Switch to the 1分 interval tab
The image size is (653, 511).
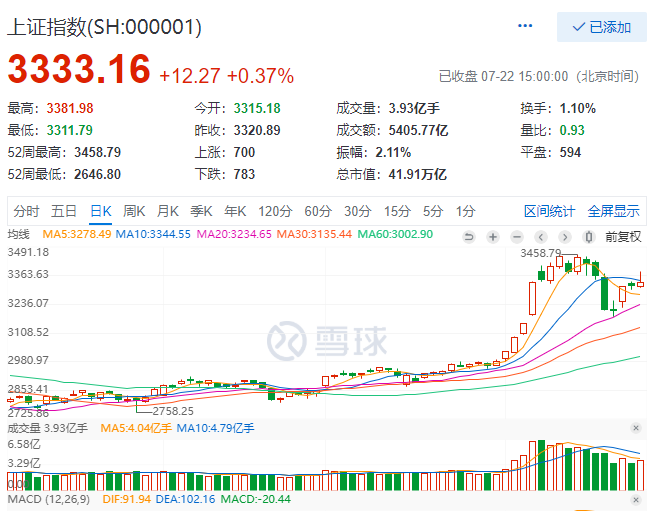coord(465,211)
